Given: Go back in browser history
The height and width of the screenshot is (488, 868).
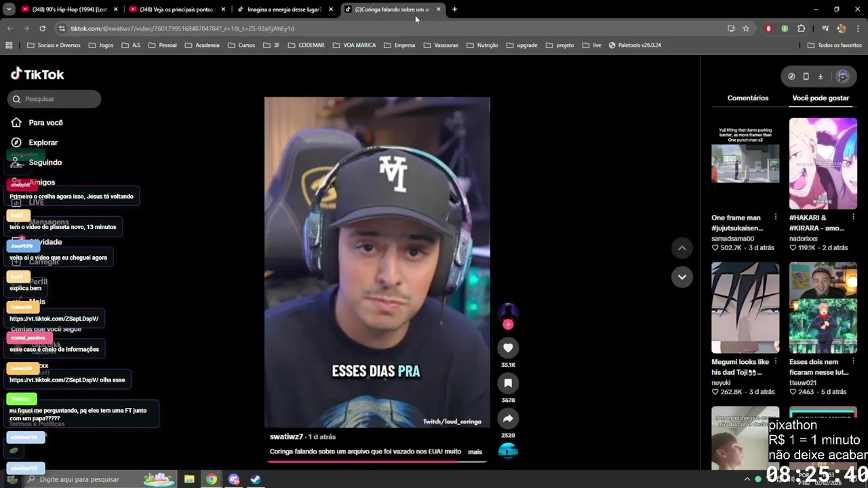Looking at the screenshot, I should pyautogui.click(x=9, y=28).
